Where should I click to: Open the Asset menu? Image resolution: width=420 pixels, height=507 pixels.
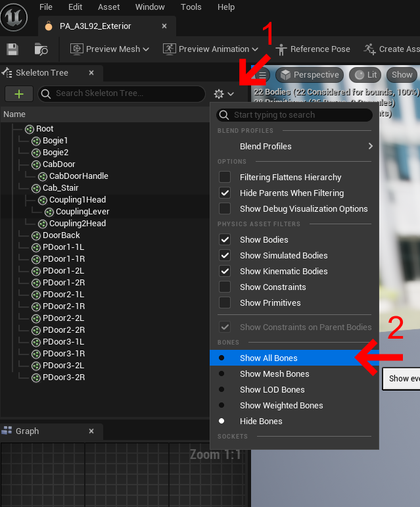pos(108,7)
